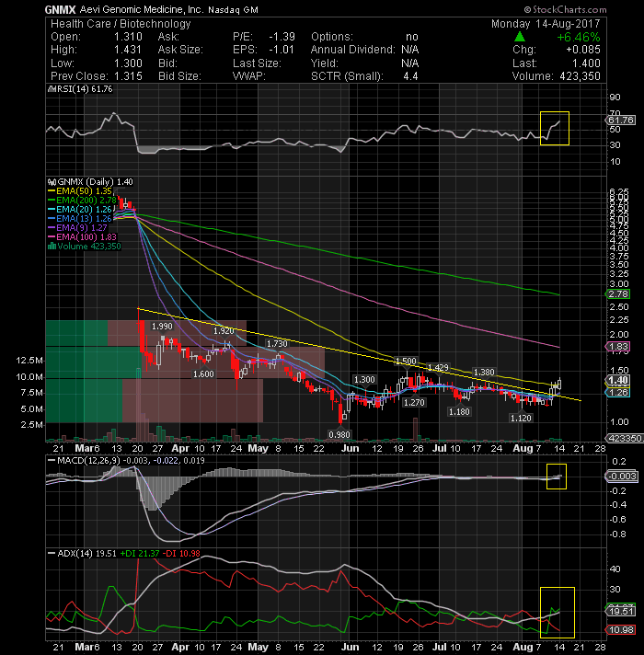
Task: Click the Open value 1.310
Action: tap(128, 37)
